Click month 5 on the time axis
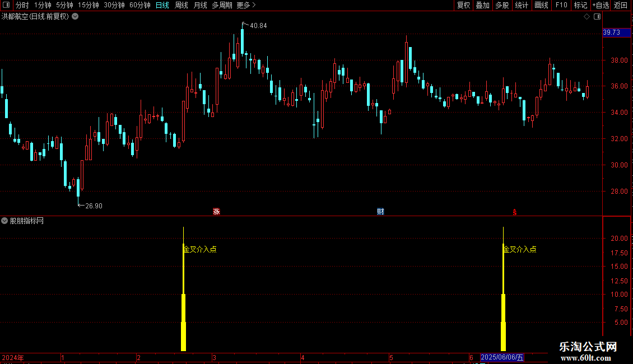Screen dimensions: 633x364 point(391,357)
